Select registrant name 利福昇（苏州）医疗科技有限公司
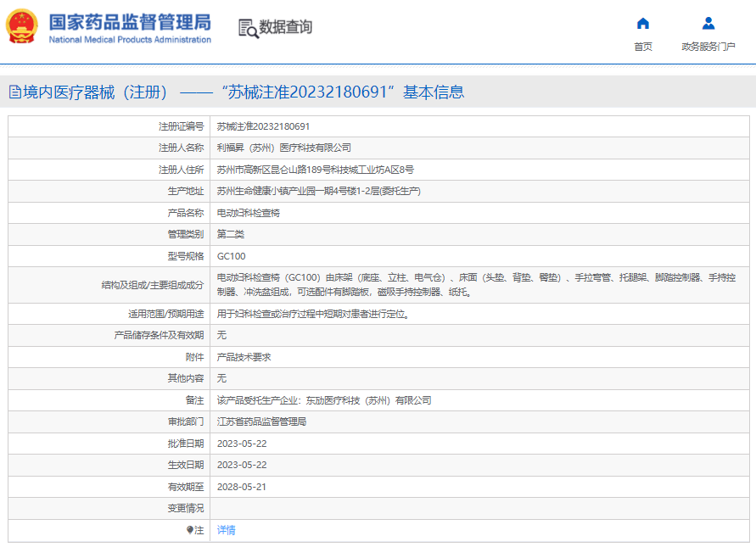Screen dimensions: 756x547 [x=284, y=148]
